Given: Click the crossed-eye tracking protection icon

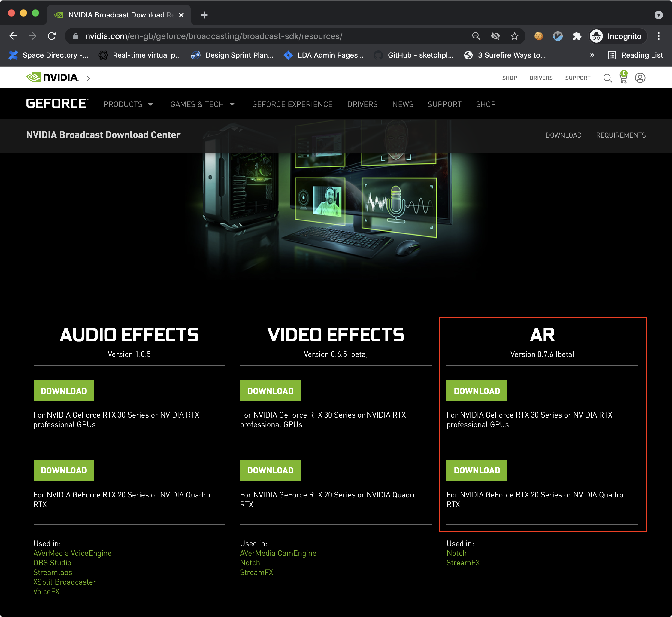Looking at the screenshot, I should [495, 36].
